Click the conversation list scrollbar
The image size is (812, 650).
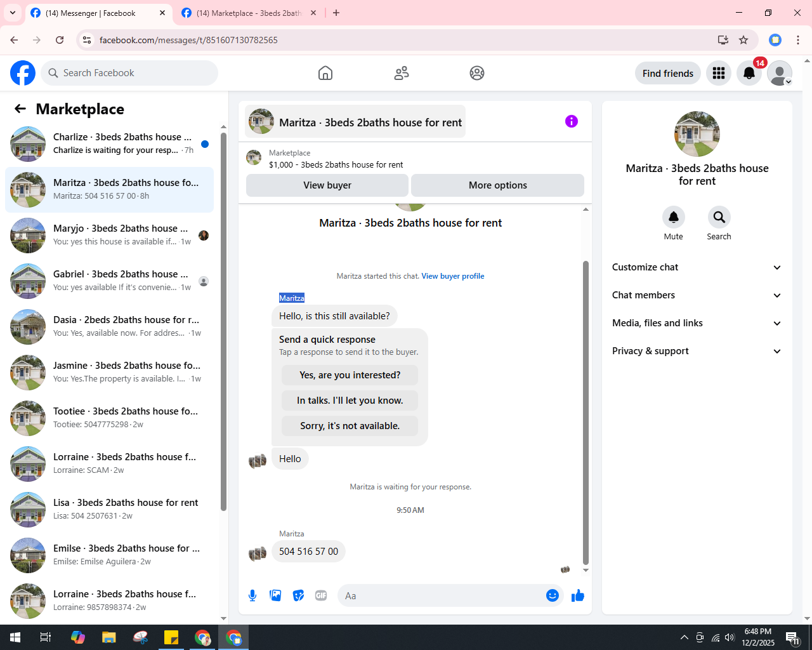coord(223,322)
